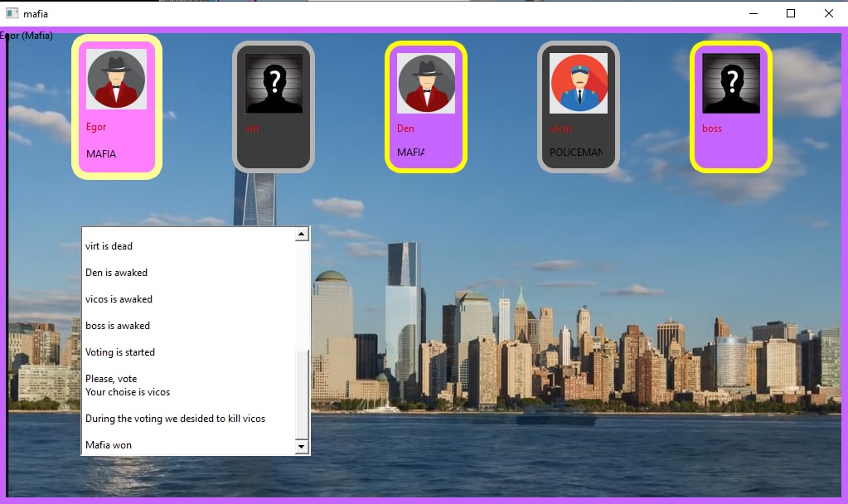Click the 'desided to kill vicos' line
848x504 pixels.
[175, 419]
